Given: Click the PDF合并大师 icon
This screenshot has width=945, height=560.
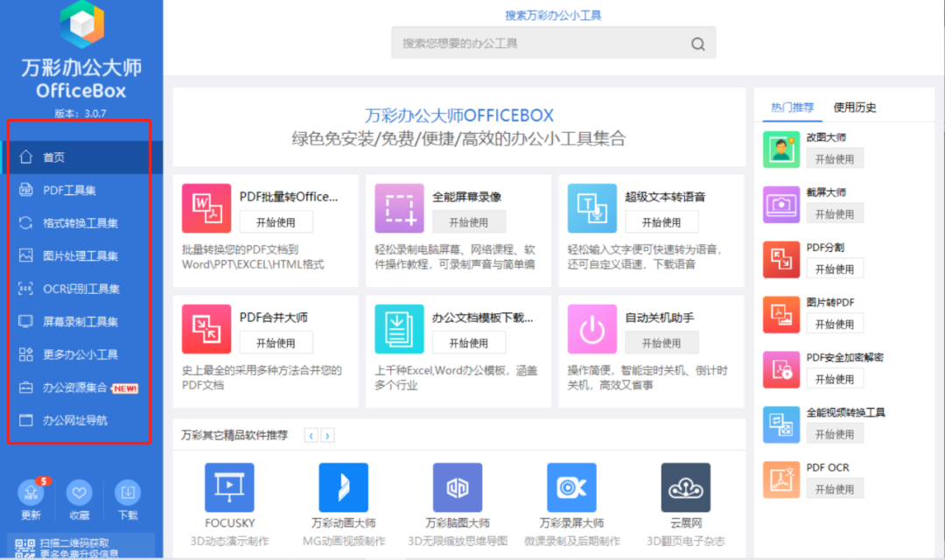Looking at the screenshot, I should [206, 328].
